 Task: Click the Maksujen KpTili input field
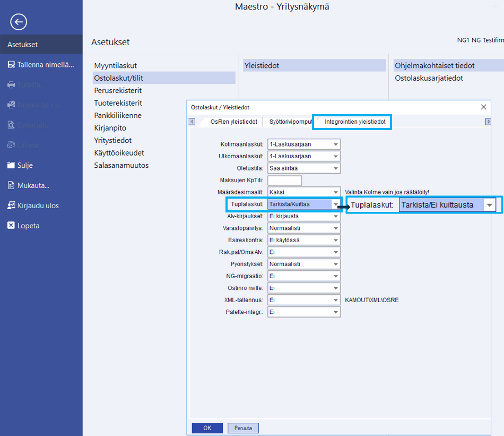[284, 181]
